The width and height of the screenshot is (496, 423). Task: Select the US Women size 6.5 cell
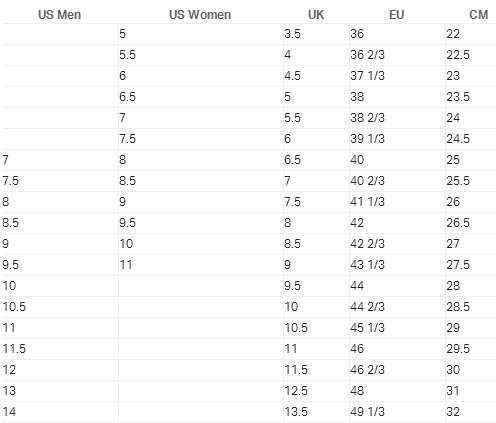pyautogui.click(x=201, y=97)
